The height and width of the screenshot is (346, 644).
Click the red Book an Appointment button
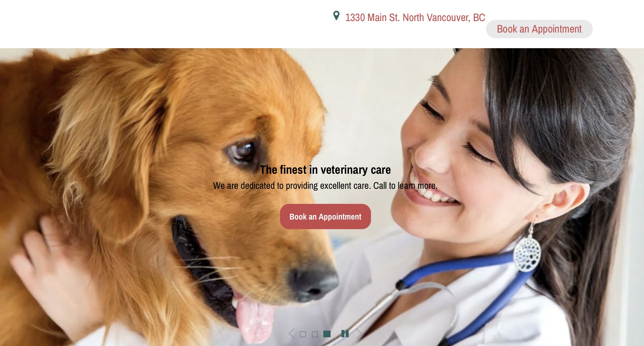[x=325, y=217]
